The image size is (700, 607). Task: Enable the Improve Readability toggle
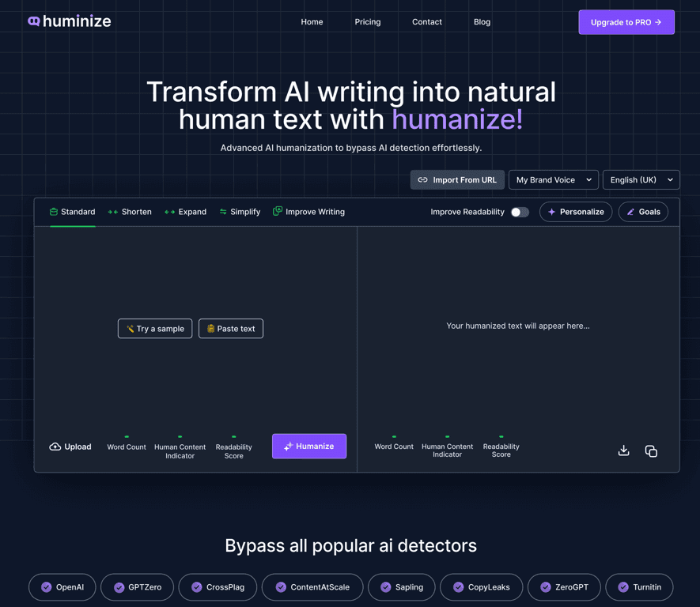[519, 212]
